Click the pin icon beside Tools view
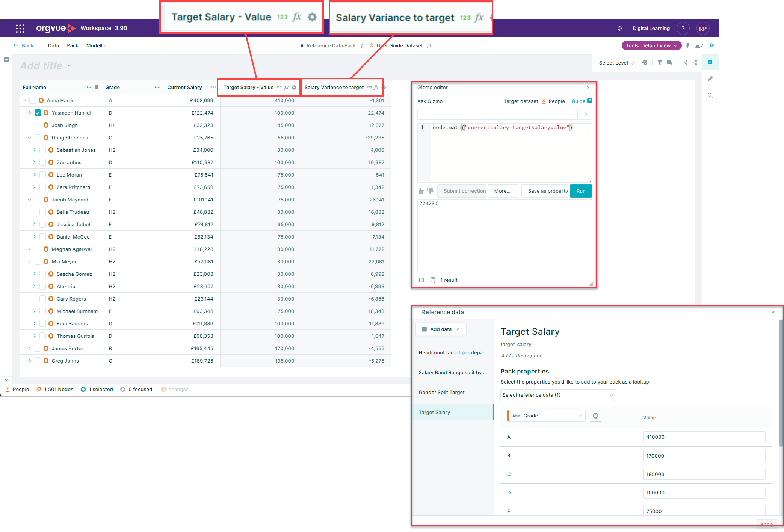Screen dimensions: 784x532 point(687,45)
